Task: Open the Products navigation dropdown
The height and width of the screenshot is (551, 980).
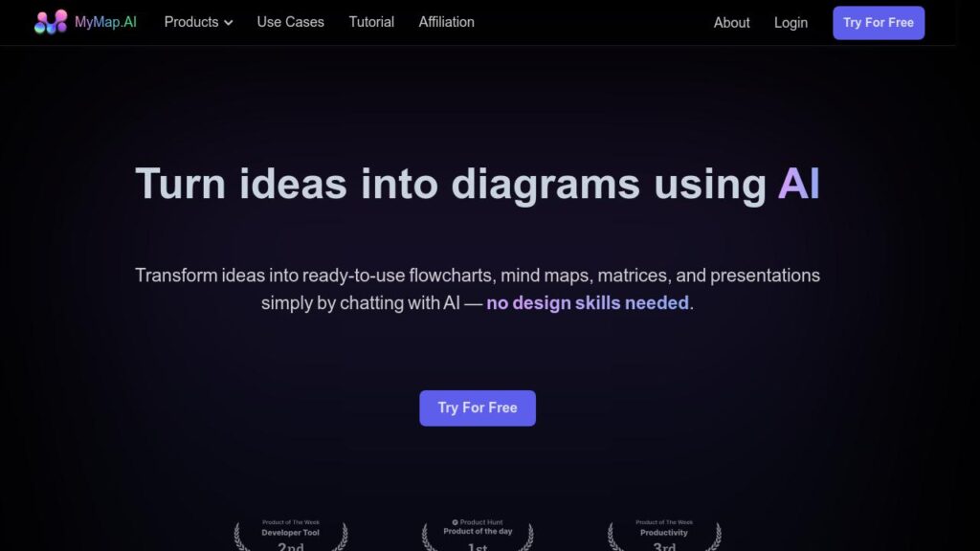Action: point(197,22)
